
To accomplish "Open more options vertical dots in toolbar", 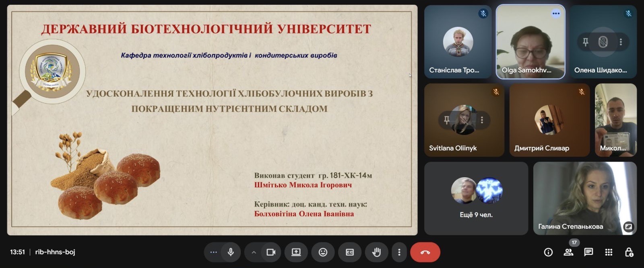I will (x=399, y=252).
